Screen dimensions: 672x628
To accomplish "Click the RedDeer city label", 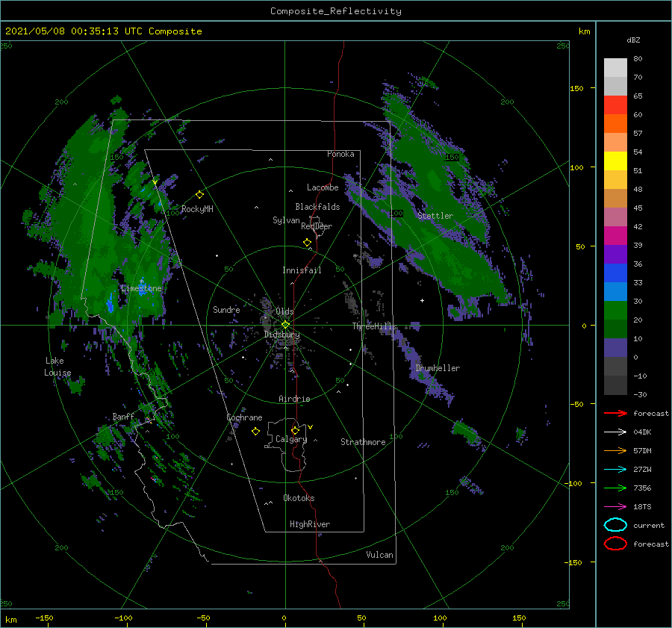I will tap(317, 226).
